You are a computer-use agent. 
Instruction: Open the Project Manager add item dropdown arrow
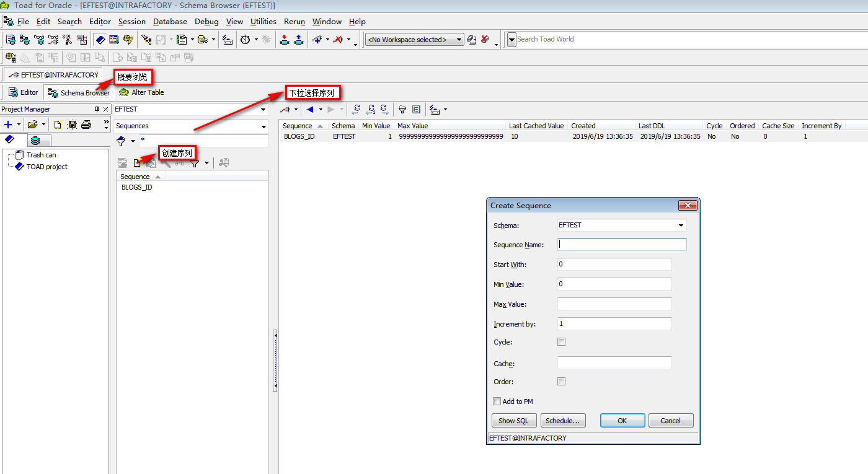pos(19,125)
